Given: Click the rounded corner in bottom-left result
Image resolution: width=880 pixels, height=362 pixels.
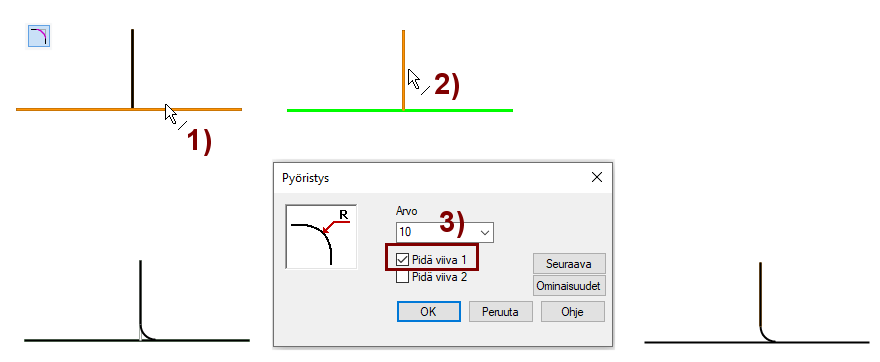Looking at the screenshot, I should pyautogui.click(x=147, y=333).
